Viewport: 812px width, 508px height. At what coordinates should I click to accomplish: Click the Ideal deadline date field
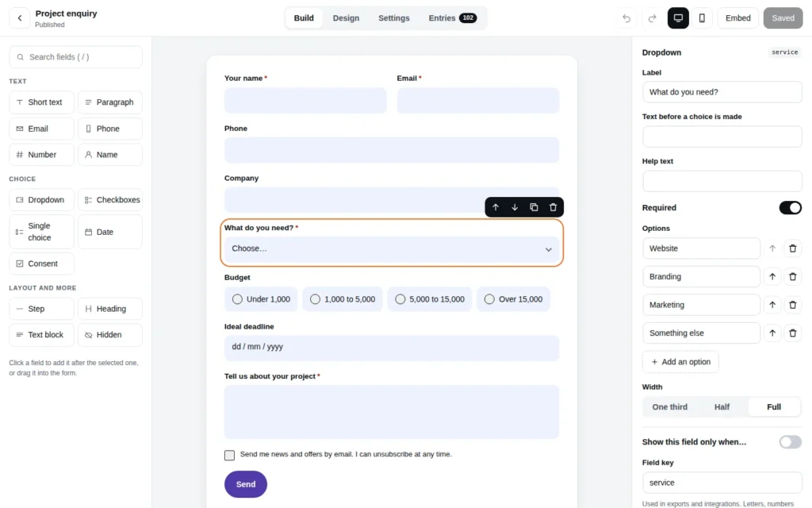(392, 348)
